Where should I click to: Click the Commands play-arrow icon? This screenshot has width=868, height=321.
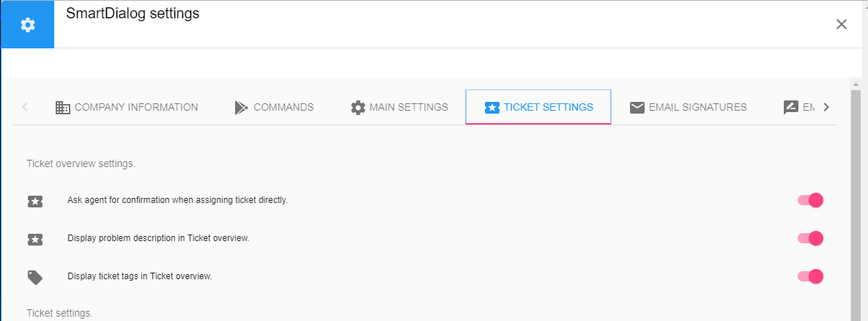pos(241,108)
